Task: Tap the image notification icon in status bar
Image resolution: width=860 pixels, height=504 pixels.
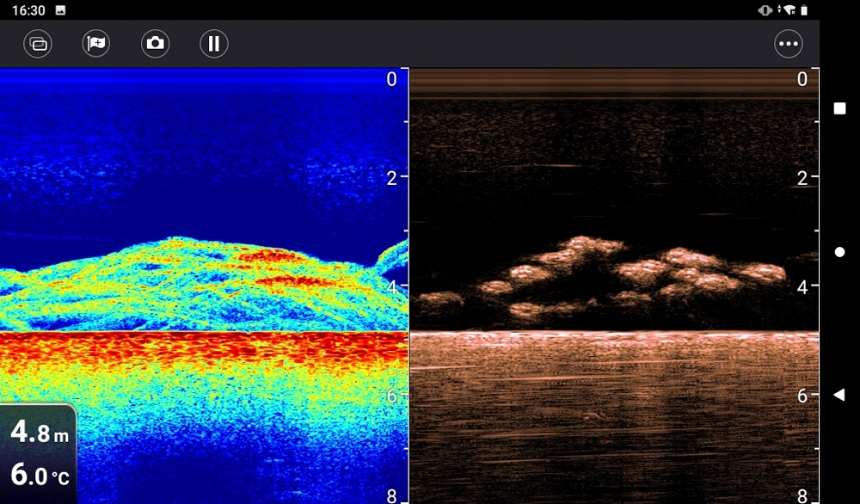Action: [x=60, y=10]
